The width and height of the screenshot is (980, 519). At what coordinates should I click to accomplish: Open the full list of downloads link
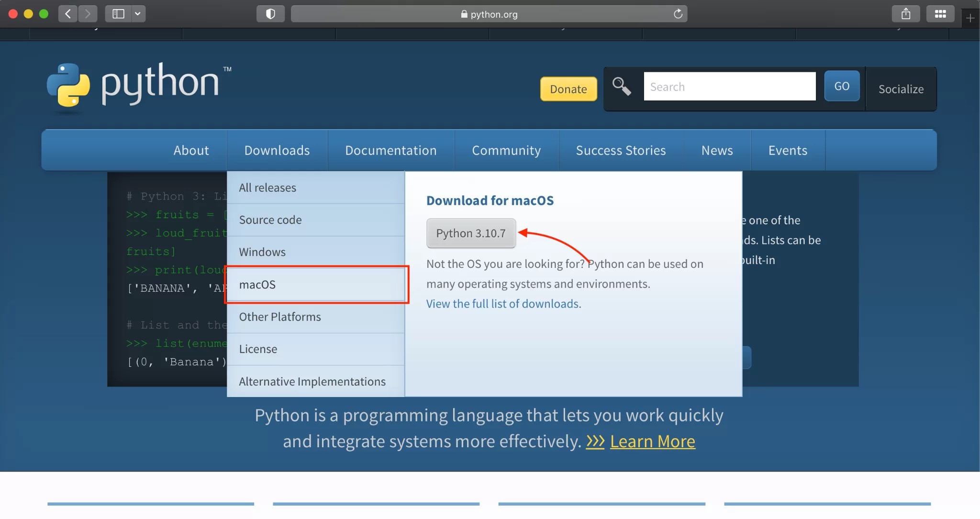point(502,304)
